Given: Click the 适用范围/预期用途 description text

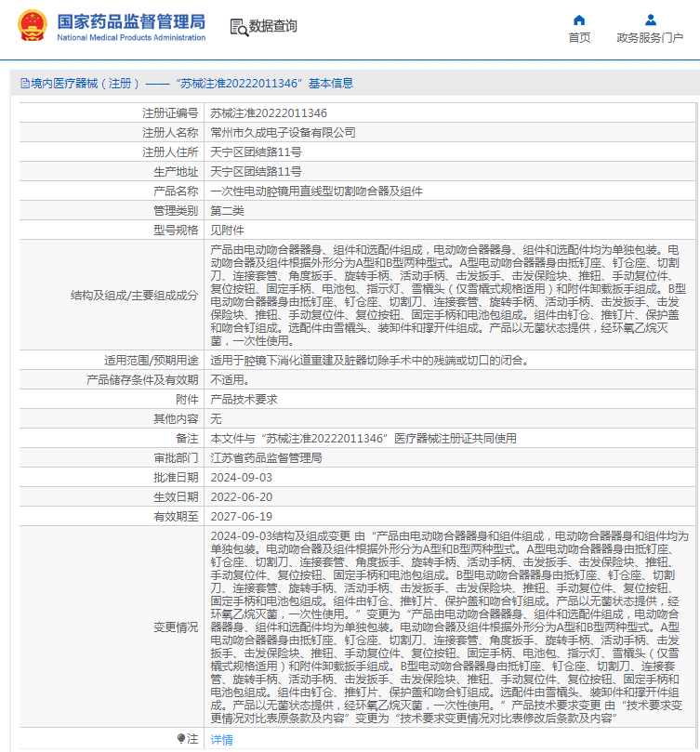Looking at the screenshot, I should tap(370, 361).
